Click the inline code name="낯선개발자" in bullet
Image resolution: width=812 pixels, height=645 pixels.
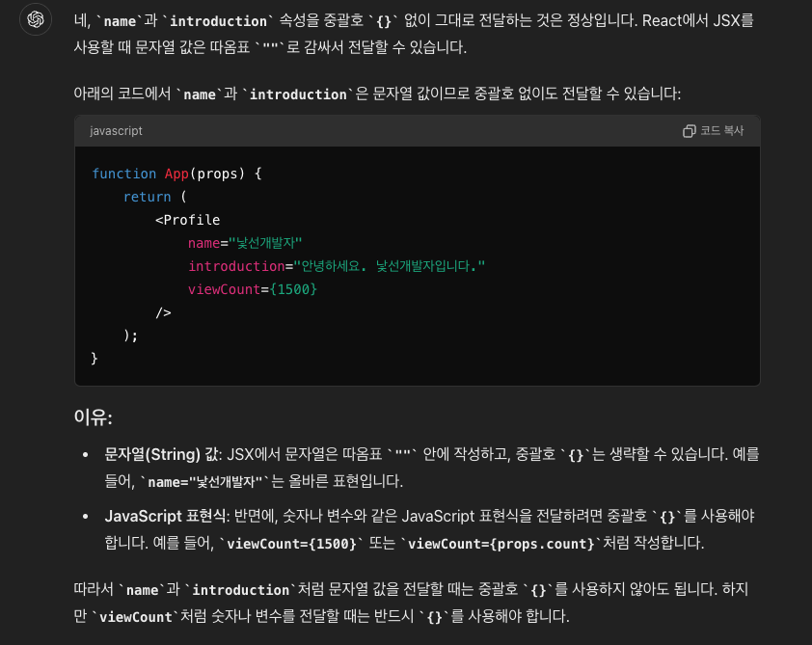[205, 482]
